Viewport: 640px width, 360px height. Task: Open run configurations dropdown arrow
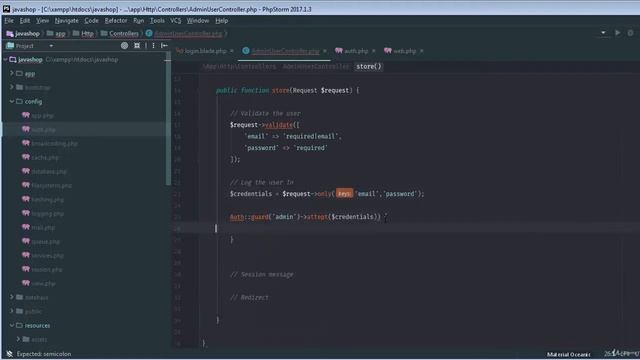point(603,33)
